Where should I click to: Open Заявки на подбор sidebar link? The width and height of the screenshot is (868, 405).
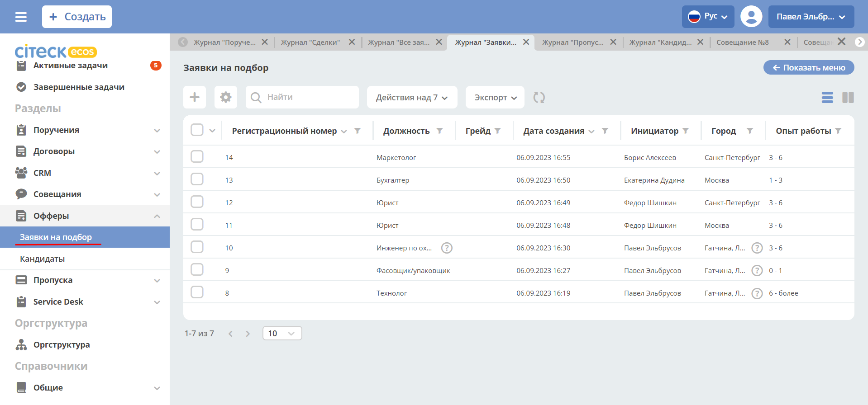click(x=85, y=237)
